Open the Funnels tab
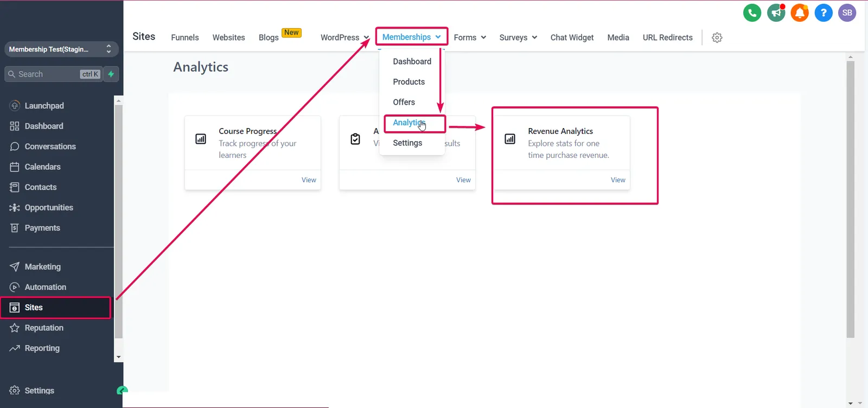 [185, 37]
